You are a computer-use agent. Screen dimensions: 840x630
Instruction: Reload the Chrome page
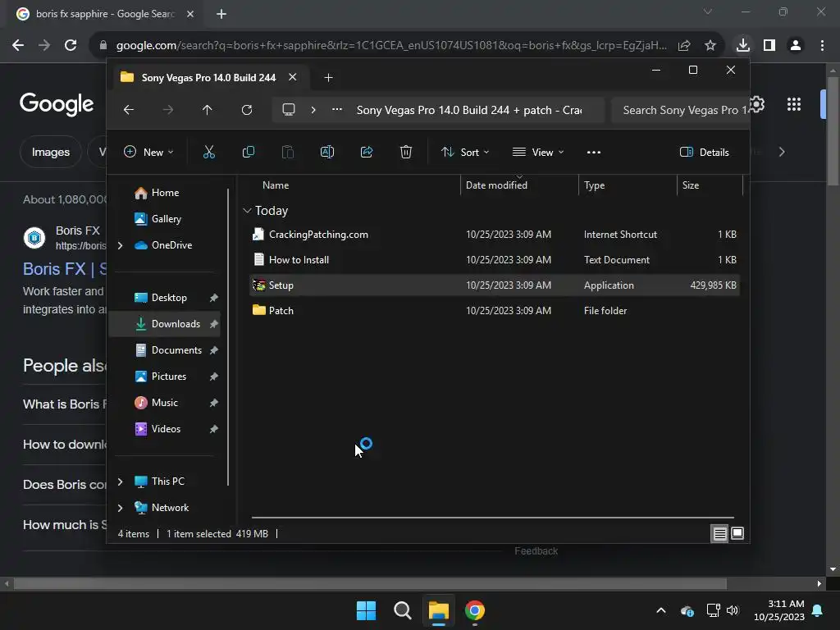pyautogui.click(x=71, y=45)
